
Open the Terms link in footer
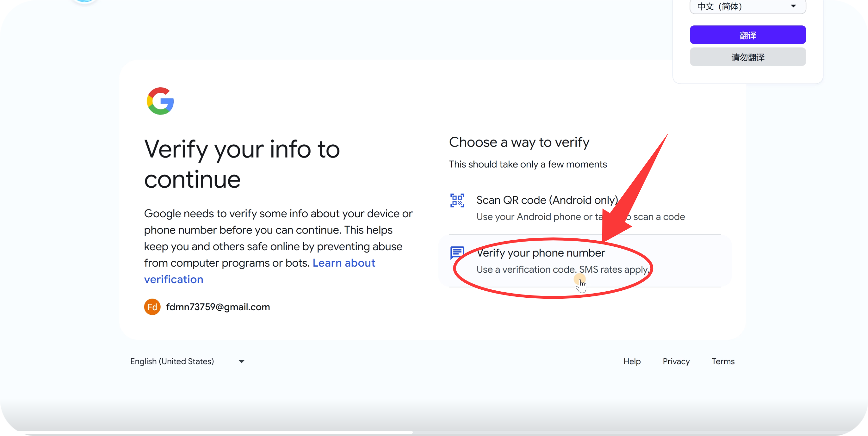coord(723,361)
